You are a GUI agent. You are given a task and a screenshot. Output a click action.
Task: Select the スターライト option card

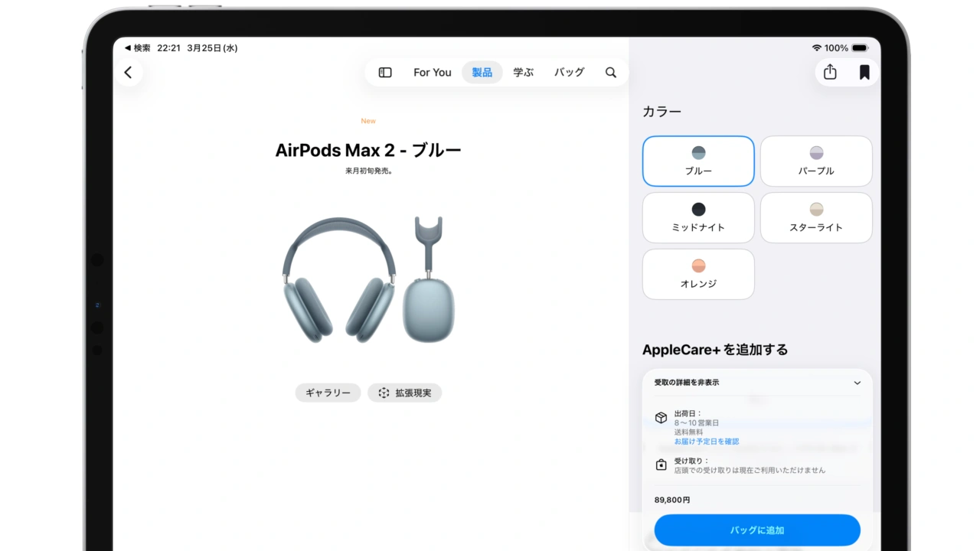point(816,217)
